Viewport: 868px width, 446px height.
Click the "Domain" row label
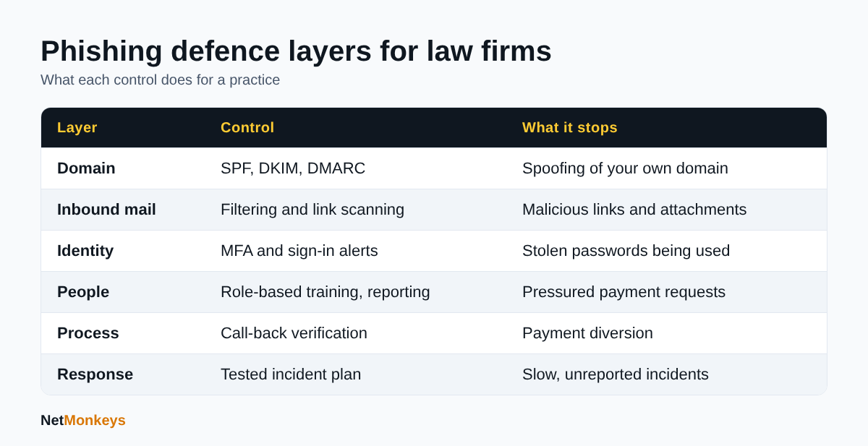86,168
